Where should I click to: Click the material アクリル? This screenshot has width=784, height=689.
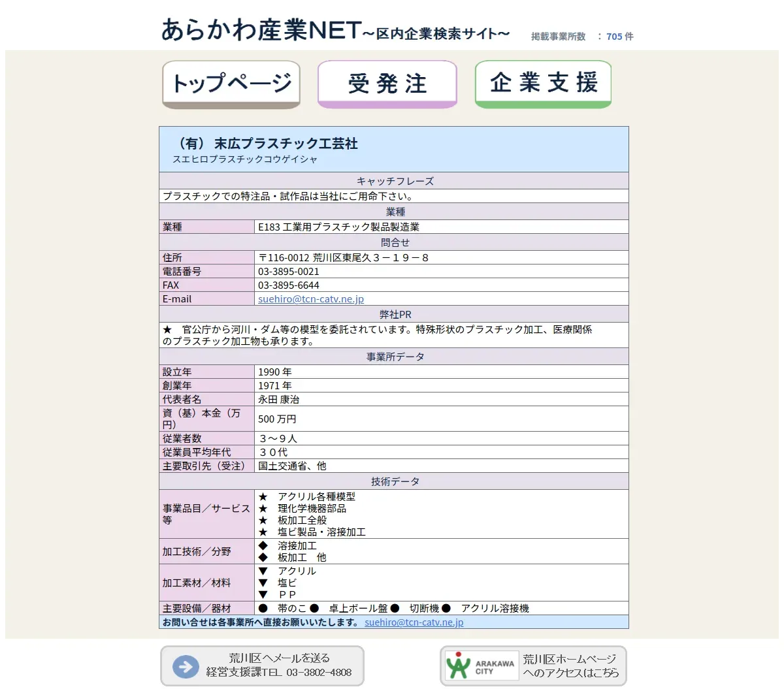(297, 571)
